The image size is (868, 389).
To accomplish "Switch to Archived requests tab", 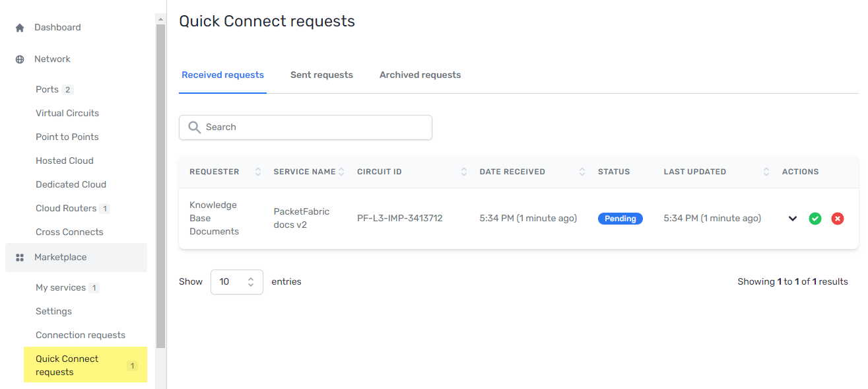I will click(420, 75).
